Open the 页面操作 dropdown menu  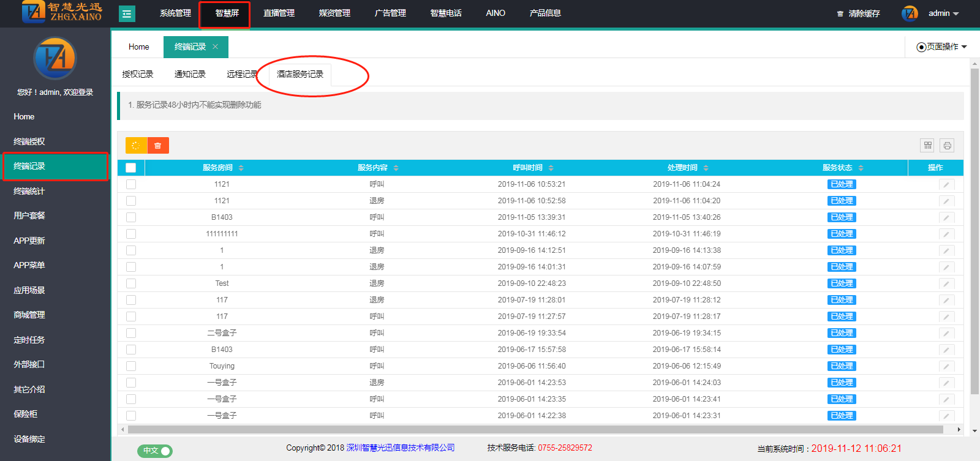[x=941, y=47]
